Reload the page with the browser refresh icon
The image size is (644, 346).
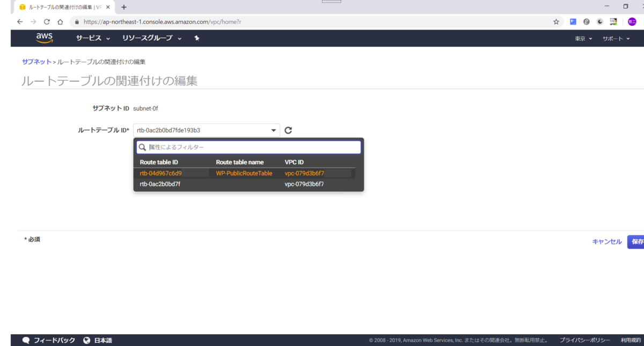(47, 21)
